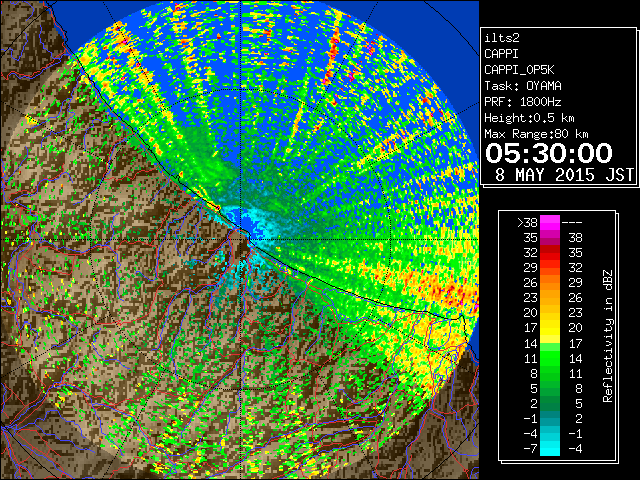Viewport: 640px width, 480px height.
Task: Click the 'CAPPI_0P5K' text line
Action: click(519, 70)
